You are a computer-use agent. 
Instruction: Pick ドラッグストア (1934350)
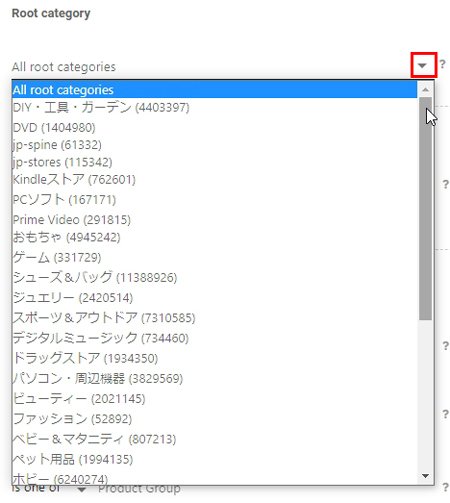pos(214,358)
